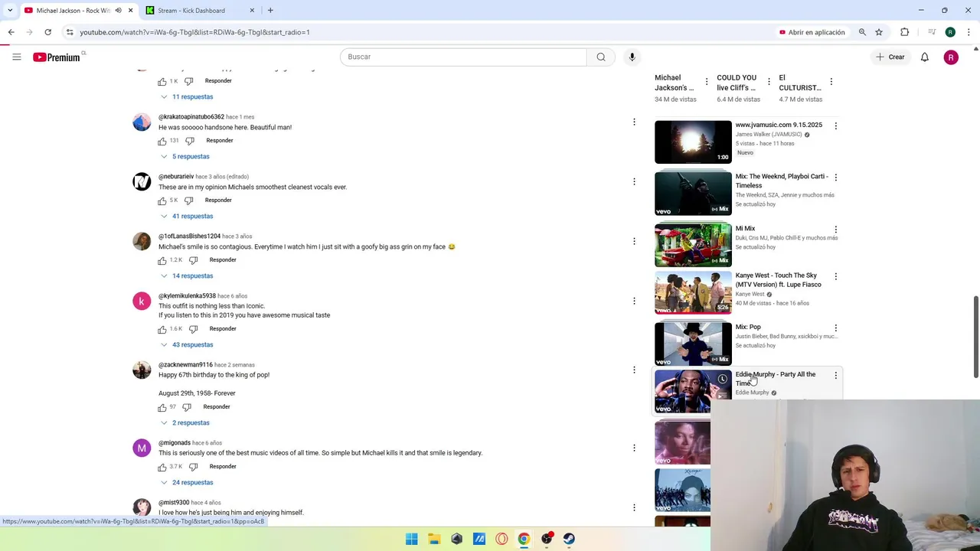Open options menu for @1ofLanasBishes1204 comment

coord(634,241)
